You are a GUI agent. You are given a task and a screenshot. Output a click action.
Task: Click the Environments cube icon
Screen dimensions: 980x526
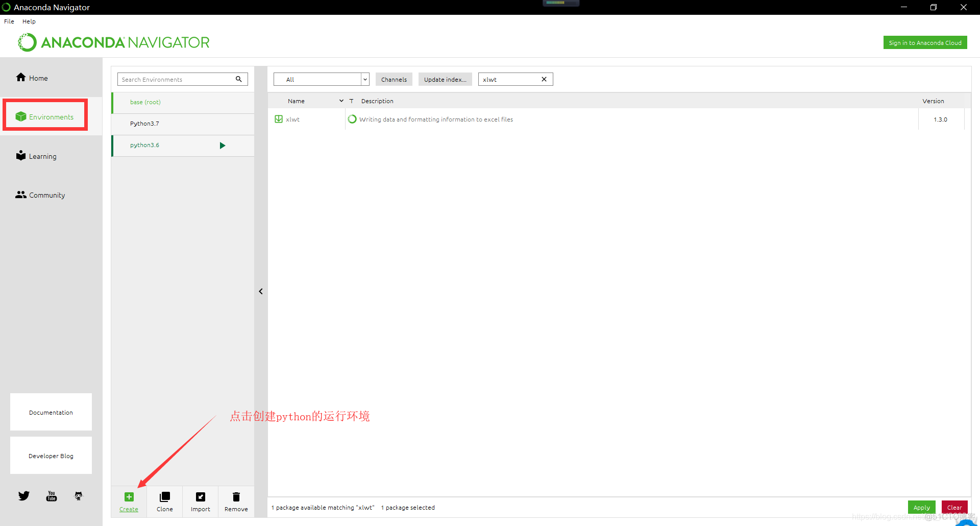pos(21,116)
